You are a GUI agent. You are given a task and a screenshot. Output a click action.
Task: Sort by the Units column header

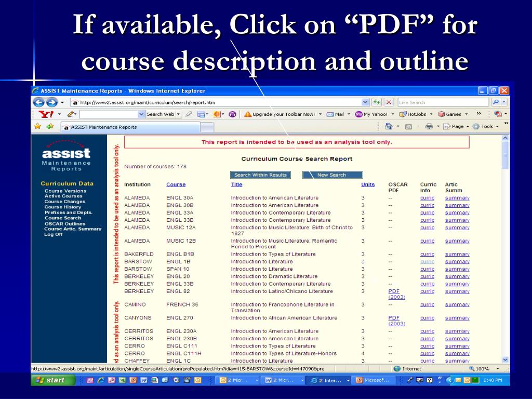point(368,184)
